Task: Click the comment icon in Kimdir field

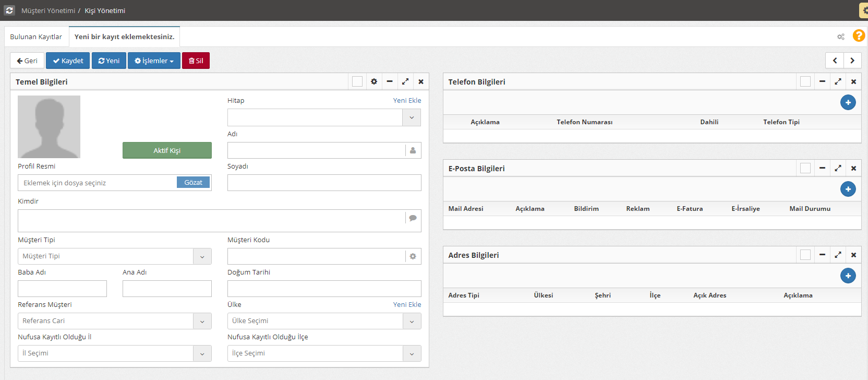Action: point(413,218)
